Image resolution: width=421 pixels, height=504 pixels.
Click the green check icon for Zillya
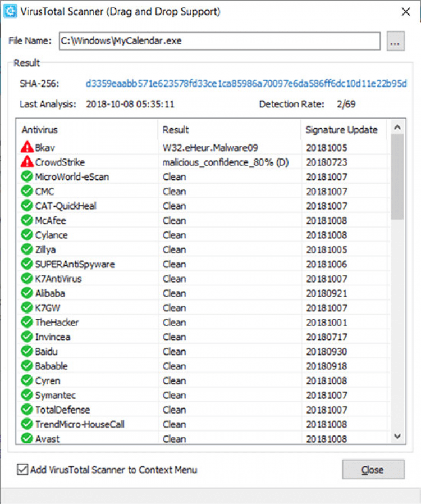click(x=27, y=249)
